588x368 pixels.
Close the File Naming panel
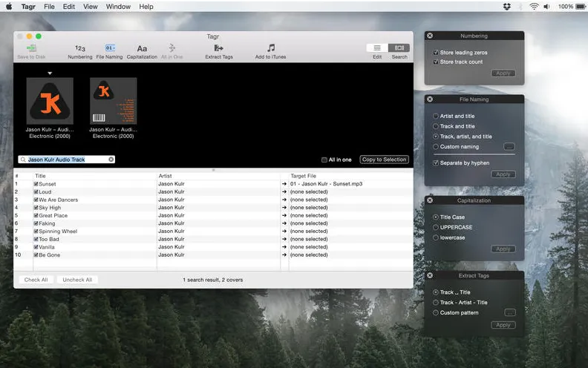[430, 99]
